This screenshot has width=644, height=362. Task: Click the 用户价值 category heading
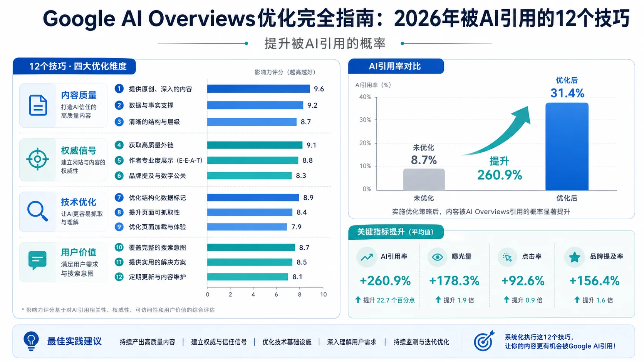tap(79, 252)
